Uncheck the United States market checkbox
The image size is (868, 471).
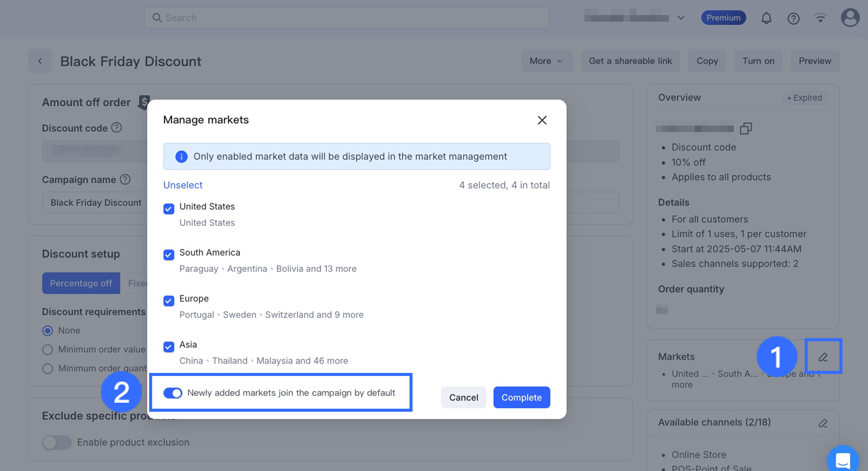pyautogui.click(x=168, y=208)
